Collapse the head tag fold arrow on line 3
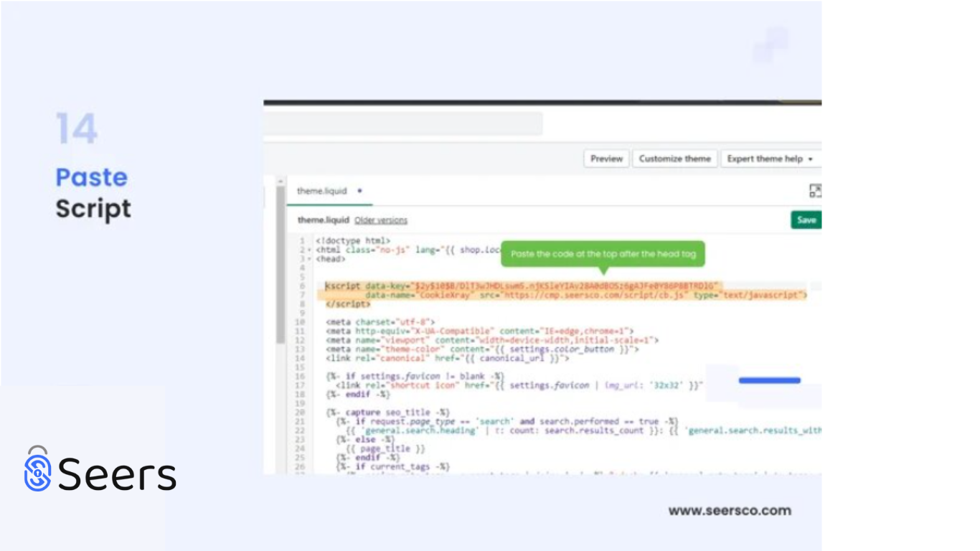The width and height of the screenshot is (980, 551). pos(309,258)
